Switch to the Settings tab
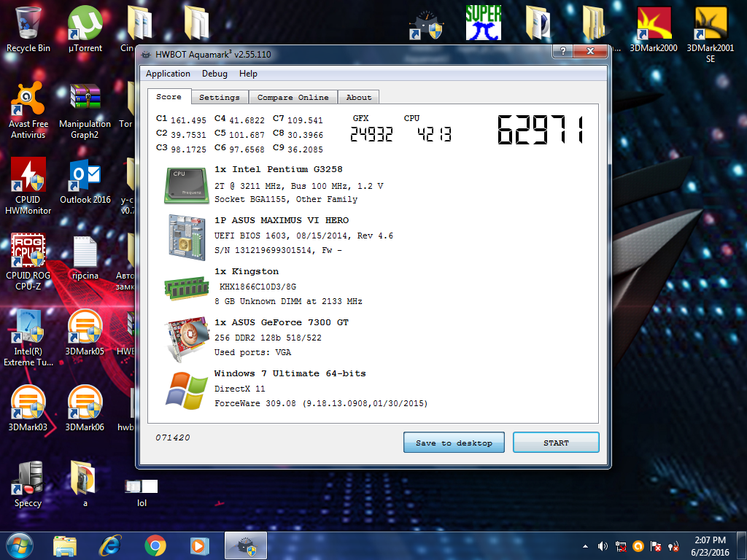747x560 pixels. pos(220,97)
